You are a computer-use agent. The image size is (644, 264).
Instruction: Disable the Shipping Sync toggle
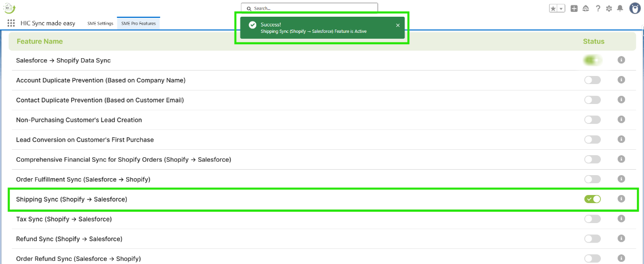coord(592,199)
